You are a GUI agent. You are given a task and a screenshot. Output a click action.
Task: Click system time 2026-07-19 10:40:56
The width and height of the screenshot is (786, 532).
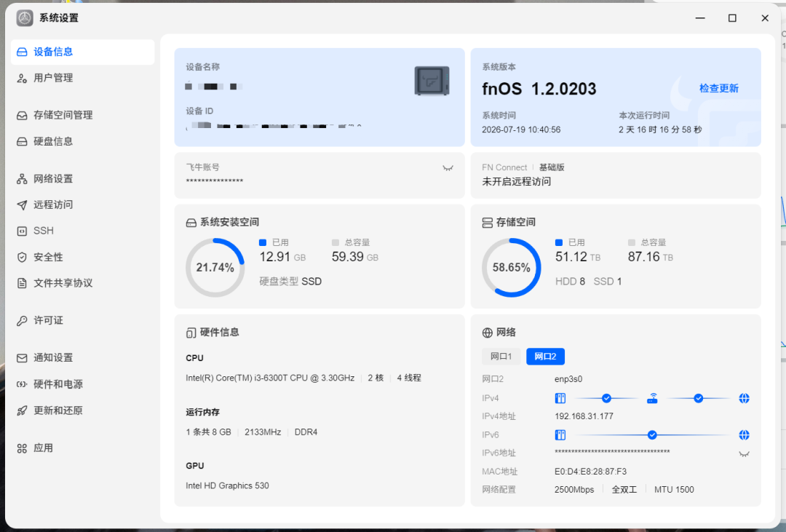(x=521, y=130)
